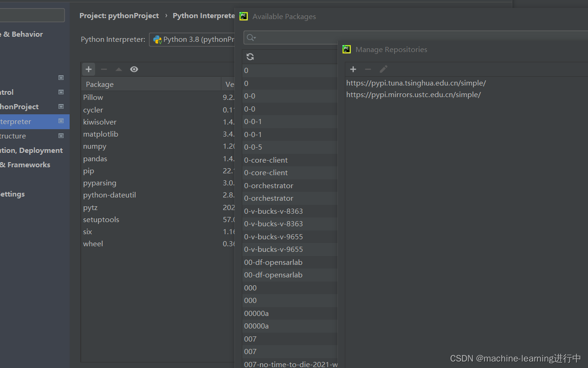Click the minus uninstall icon in the package toolbar
588x368 pixels.
[x=104, y=69]
